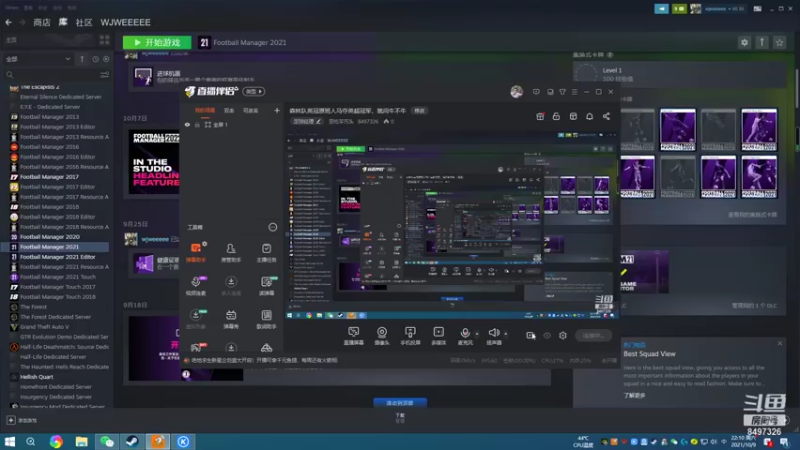The height and width of the screenshot is (450, 800).
Task: Add 多媒体 multimedia source
Action: pyautogui.click(x=438, y=336)
